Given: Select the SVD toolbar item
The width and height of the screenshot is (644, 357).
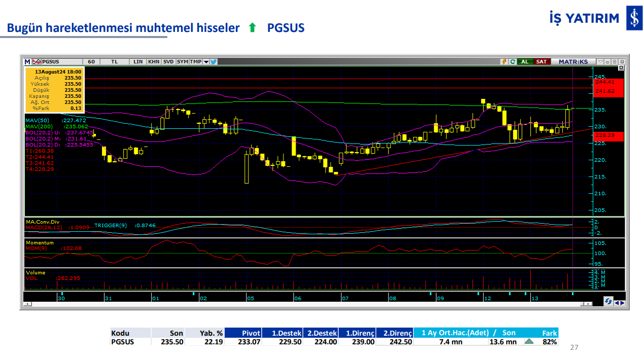Looking at the screenshot, I should 167,61.
